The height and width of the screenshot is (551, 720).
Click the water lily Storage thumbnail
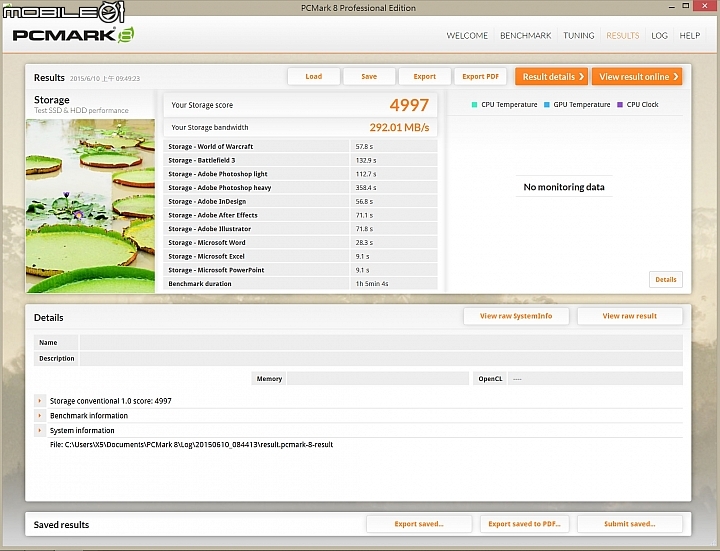click(x=90, y=206)
